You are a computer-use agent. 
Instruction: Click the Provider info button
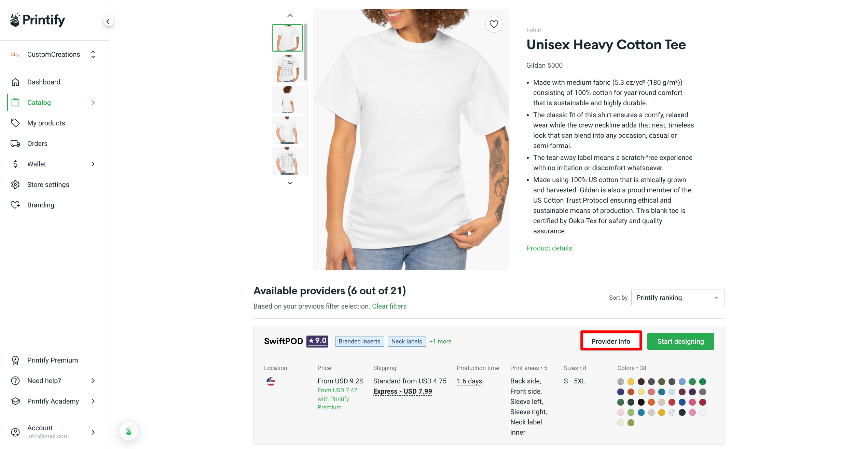(x=611, y=341)
